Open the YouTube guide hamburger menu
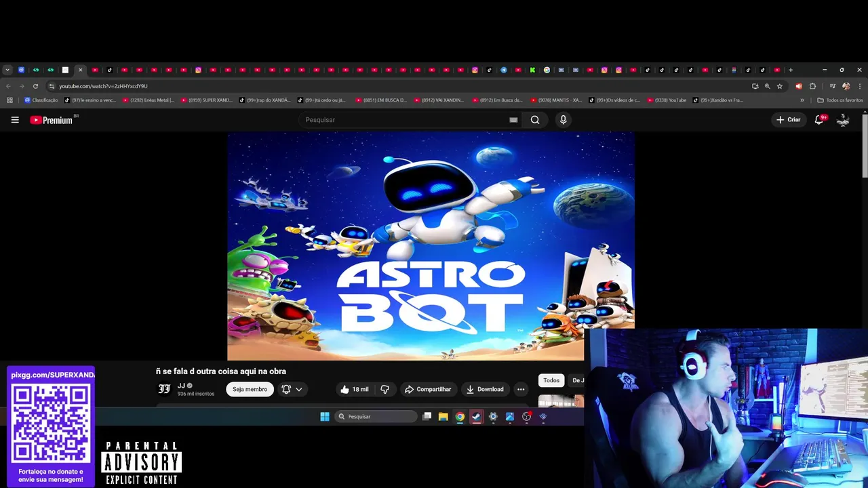Viewport: 868px width, 488px height. click(15, 120)
